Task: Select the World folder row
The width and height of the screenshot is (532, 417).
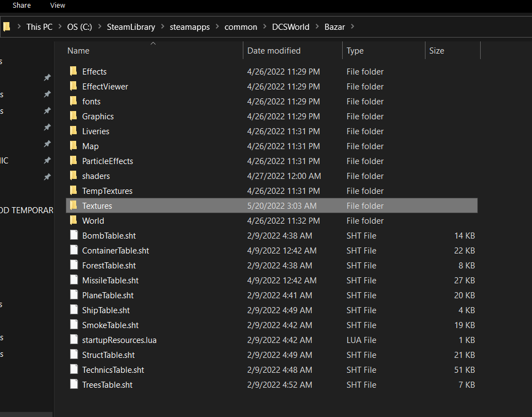Action: tap(272, 221)
